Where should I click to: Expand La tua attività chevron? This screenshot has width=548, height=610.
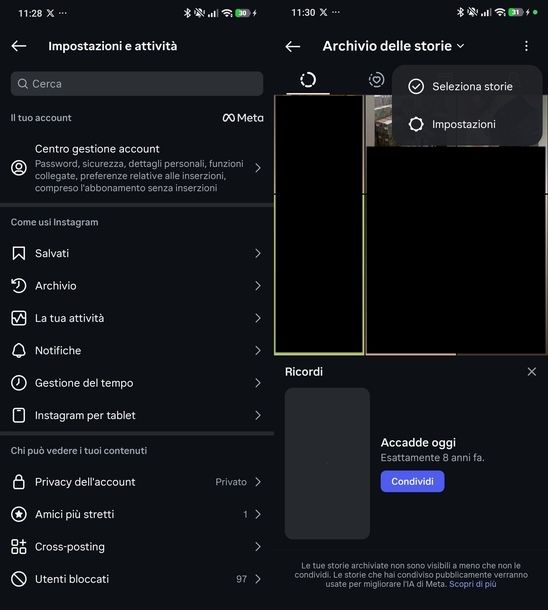[258, 318]
